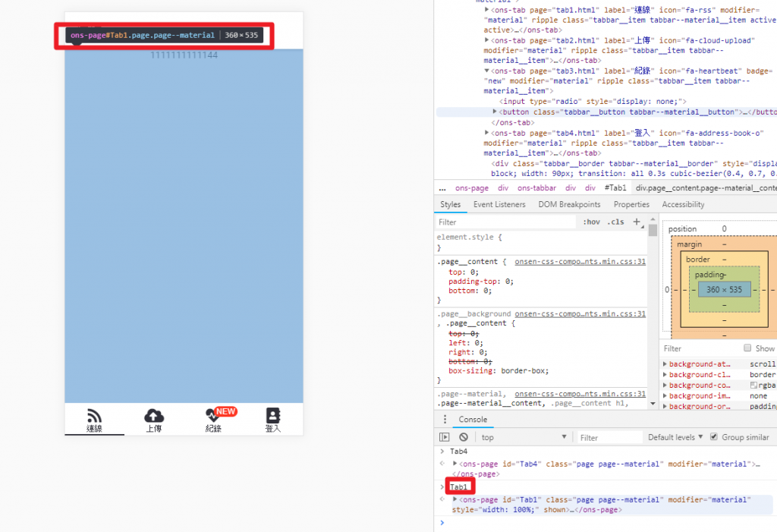The height and width of the screenshot is (532, 777).
Task: Open the 紀錄 heartbeat tab
Action: (213, 420)
